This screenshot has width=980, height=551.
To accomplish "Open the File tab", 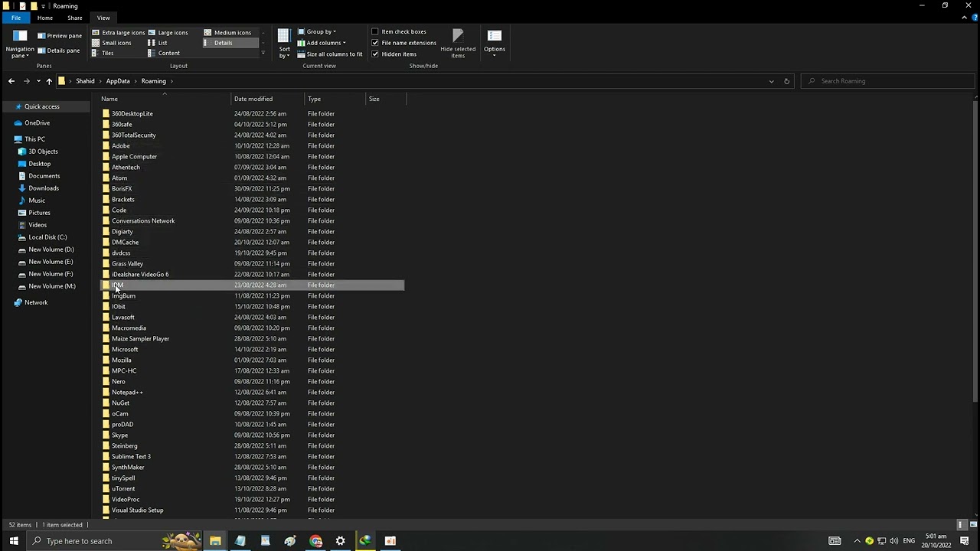I will click(16, 18).
